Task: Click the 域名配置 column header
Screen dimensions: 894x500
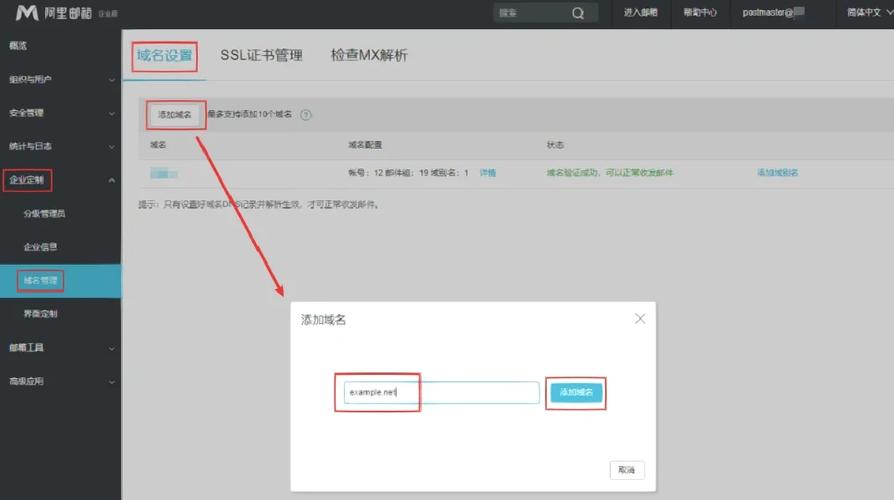Action: 365,145
